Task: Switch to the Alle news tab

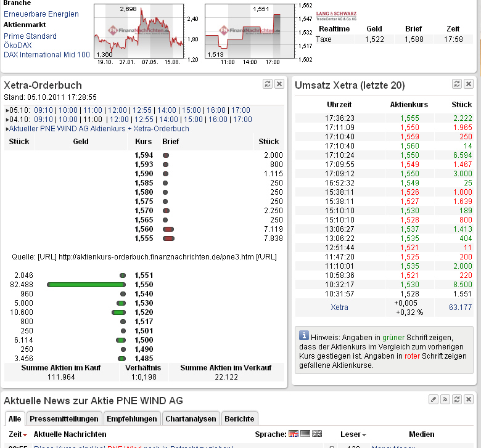Action: pyautogui.click(x=15, y=419)
